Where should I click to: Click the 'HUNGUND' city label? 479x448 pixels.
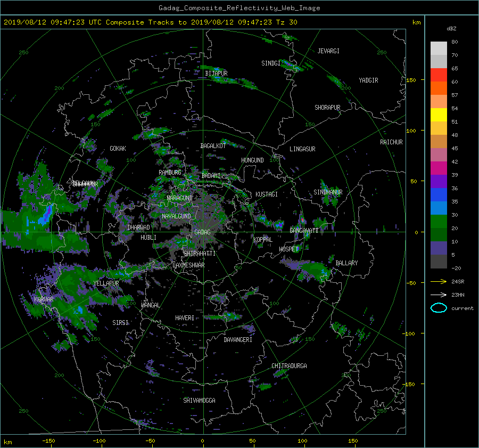point(252,160)
